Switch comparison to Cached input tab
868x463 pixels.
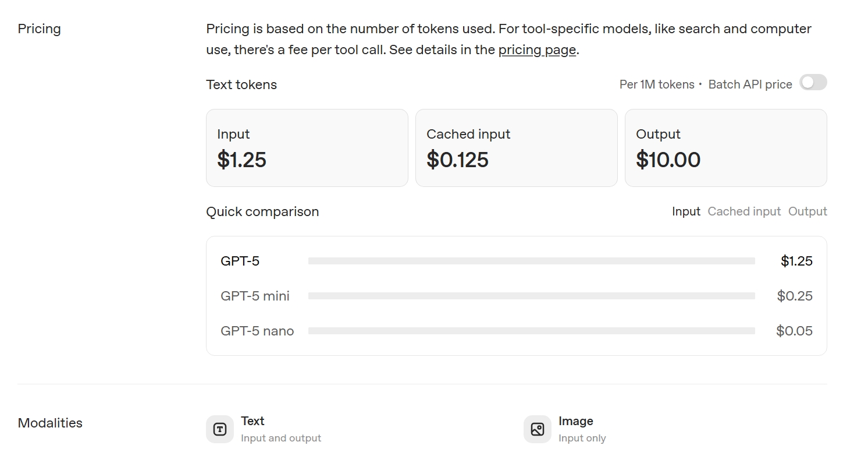744,211
